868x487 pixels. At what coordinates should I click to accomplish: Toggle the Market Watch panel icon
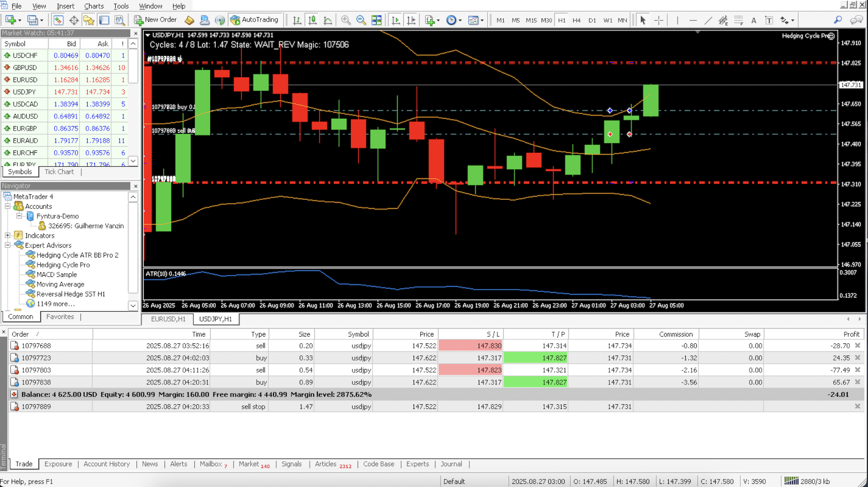pyautogui.click(x=58, y=20)
